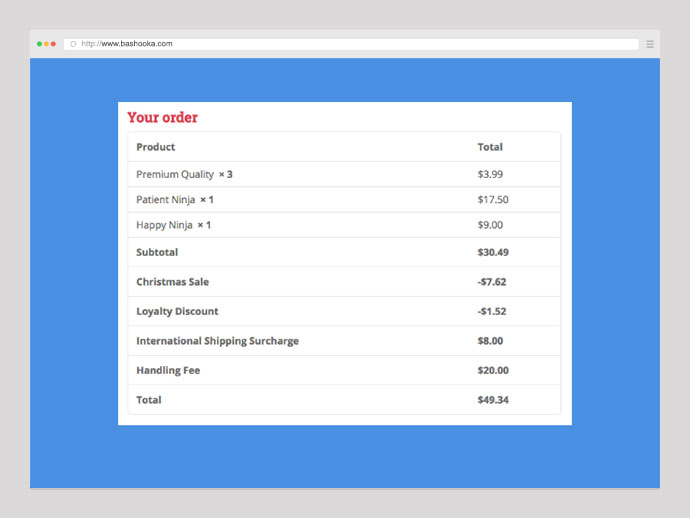The height and width of the screenshot is (518, 690).
Task: Click the $3.99 price
Action: point(490,174)
